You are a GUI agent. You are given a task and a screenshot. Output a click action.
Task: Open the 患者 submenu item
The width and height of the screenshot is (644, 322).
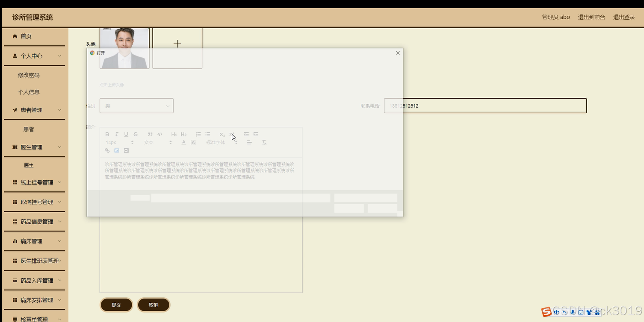(29, 129)
